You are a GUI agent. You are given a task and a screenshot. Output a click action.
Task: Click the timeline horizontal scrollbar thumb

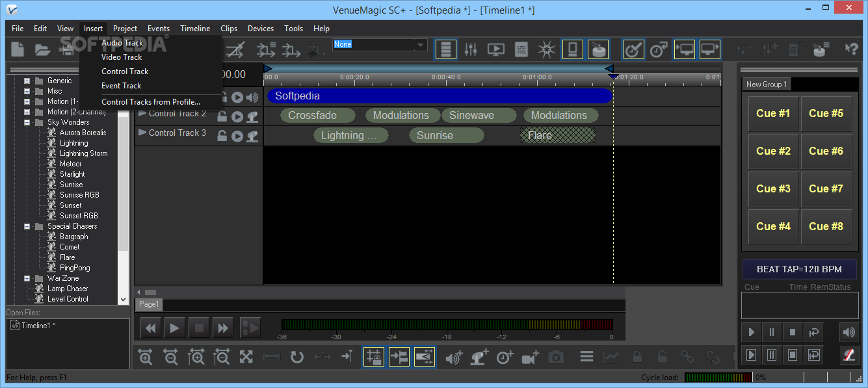click(x=150, y=292)
